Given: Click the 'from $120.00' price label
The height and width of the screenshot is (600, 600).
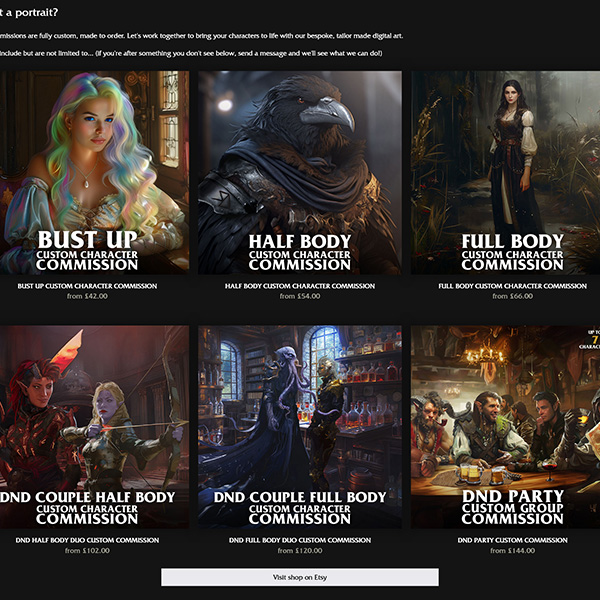Looking at the screenshot, I should 300,551.
